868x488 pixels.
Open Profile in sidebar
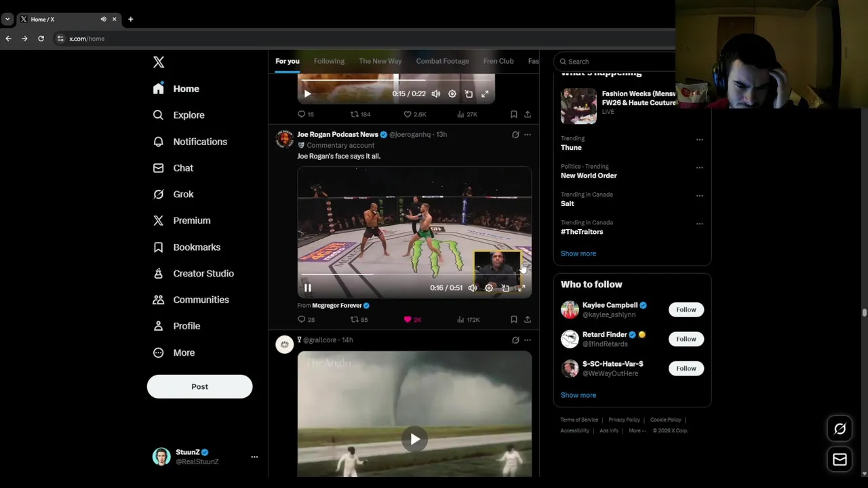pyautogui.click(x=176, y=326)
